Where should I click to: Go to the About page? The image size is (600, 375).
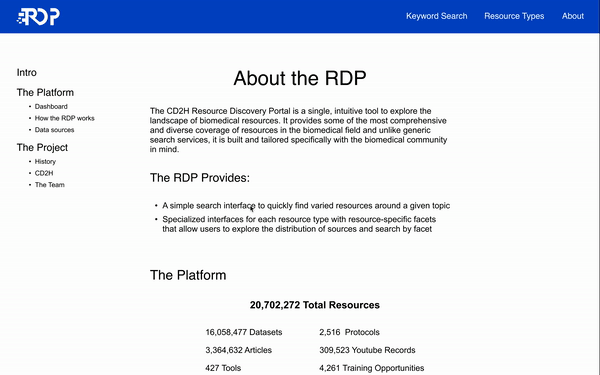point(573,16)
